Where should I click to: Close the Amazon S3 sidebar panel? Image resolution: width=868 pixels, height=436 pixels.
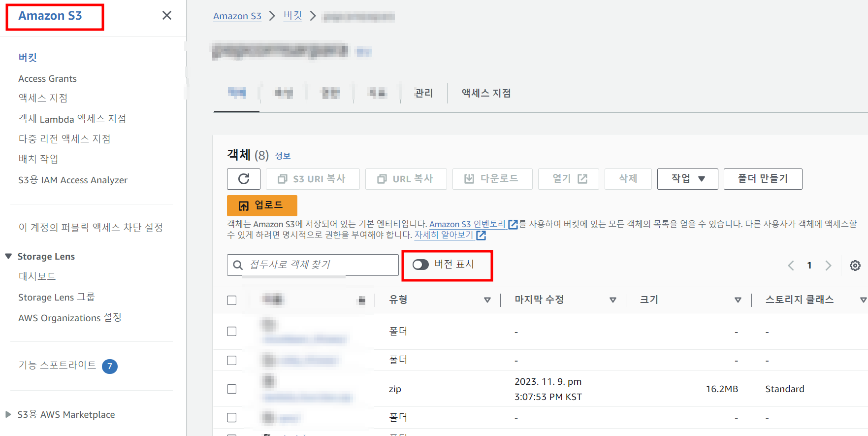[x=167, y=16]
